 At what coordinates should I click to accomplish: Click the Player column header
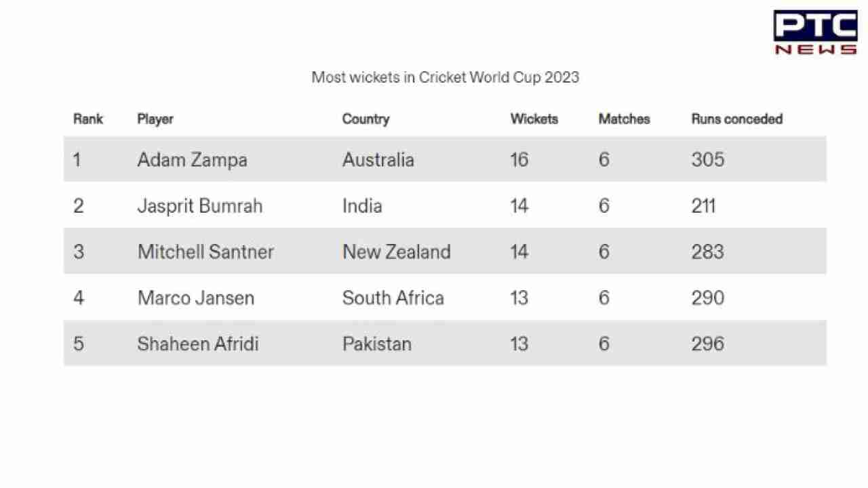tap(155, 119)
